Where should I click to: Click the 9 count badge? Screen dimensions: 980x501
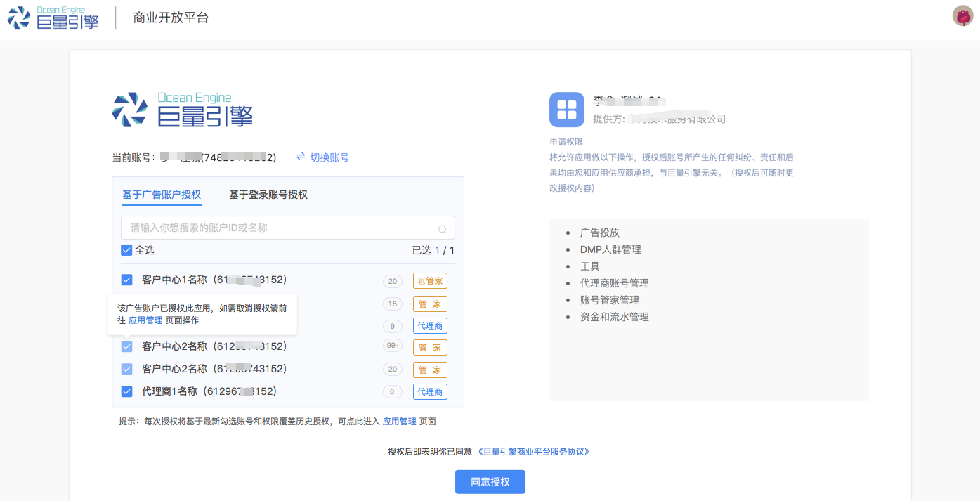pos(393,326)
